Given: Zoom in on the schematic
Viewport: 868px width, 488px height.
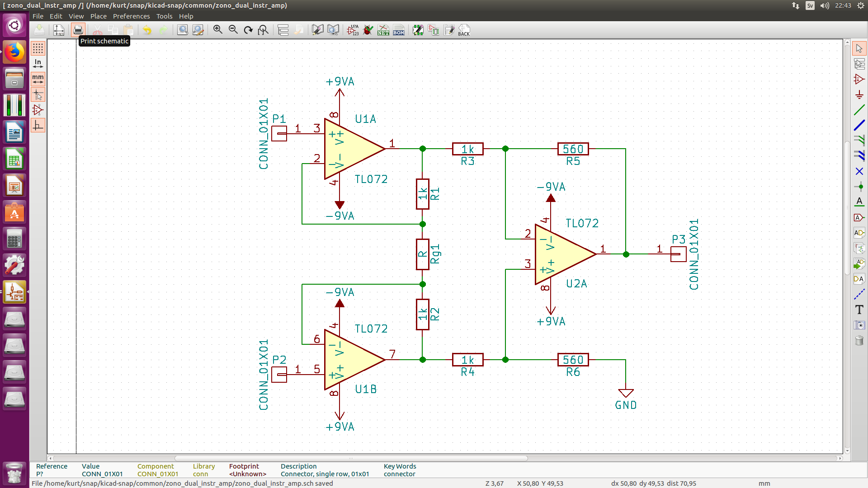Looking at the screenshot, I should point(218,30).
